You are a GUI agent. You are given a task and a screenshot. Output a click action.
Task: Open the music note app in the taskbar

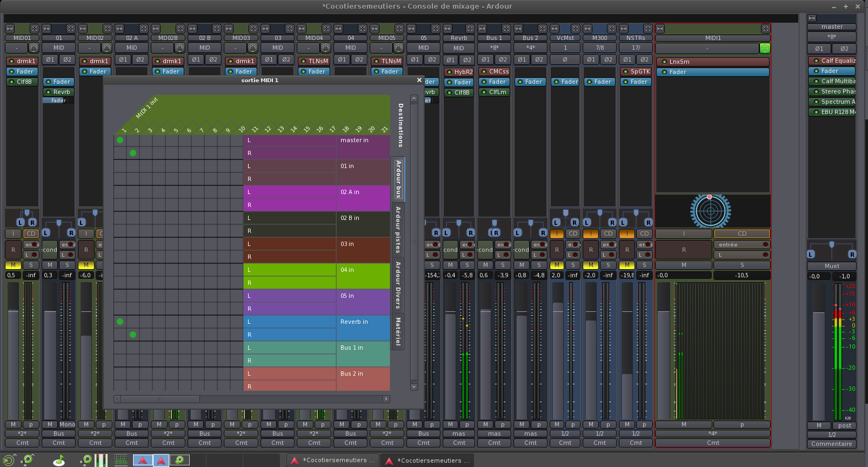click(x=59, y=461)
